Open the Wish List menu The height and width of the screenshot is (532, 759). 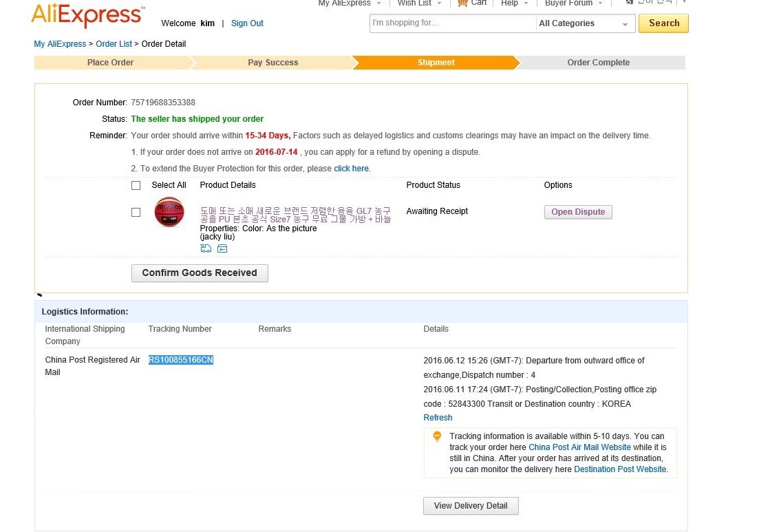pos(419,3)
